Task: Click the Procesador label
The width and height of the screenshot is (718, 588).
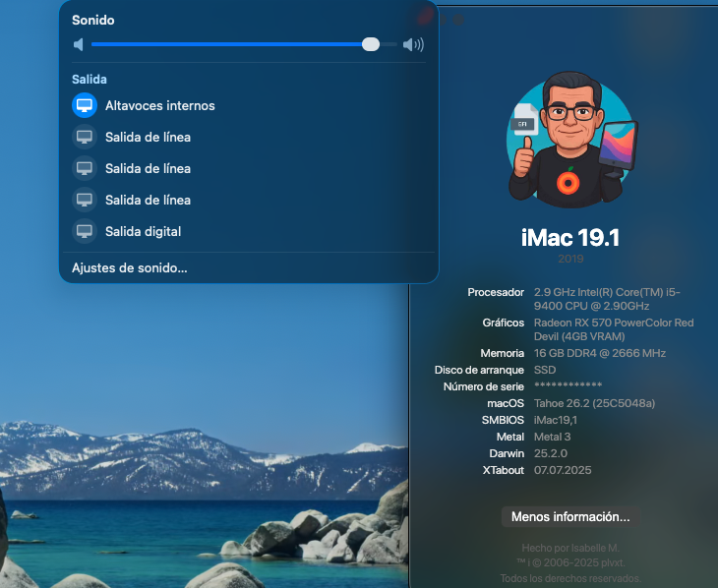Action: (496, 292)
